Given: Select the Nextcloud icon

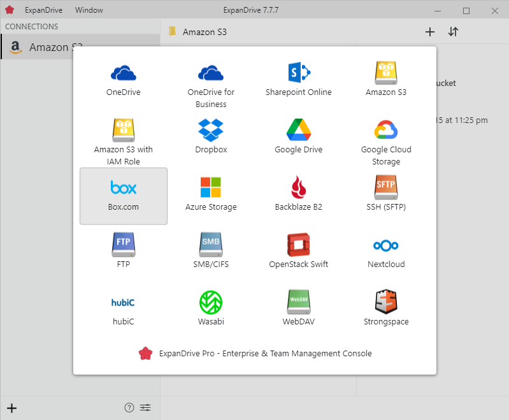Looking at the screenshot, I should (x=386, y=245).
